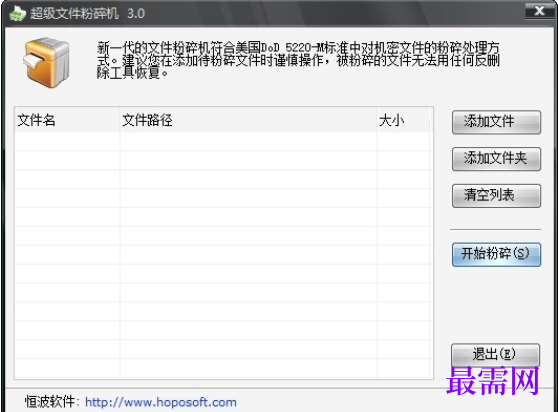Image resolution: width=558 pixels, height=412 pixels.
Task: Clear the list with 清空列表
Action: pos(496,195)
